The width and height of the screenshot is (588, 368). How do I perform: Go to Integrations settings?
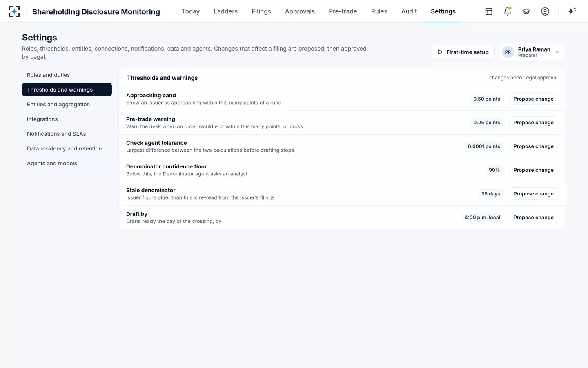coord(67,119)
